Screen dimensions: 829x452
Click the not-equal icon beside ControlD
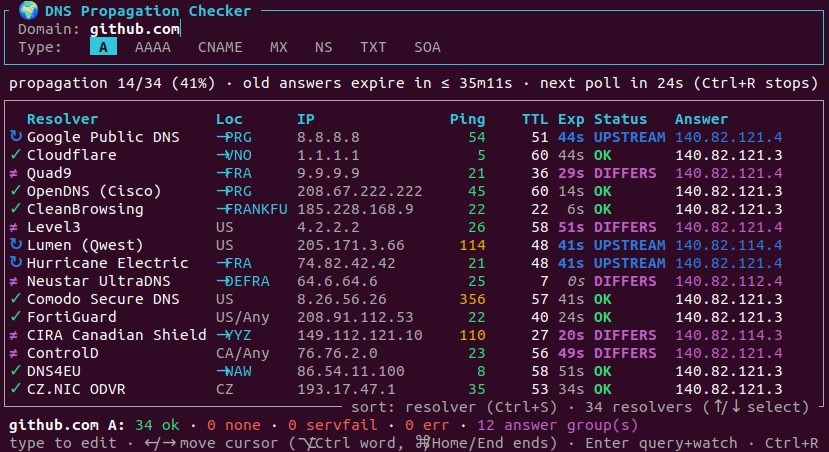tap(14, 353)
